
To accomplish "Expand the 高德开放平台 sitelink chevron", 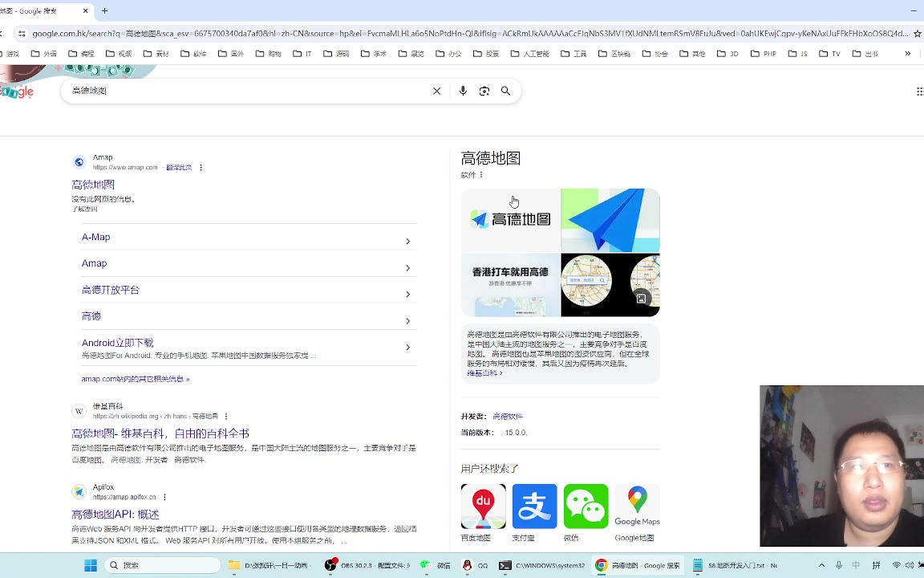I will tap(407, 295).
